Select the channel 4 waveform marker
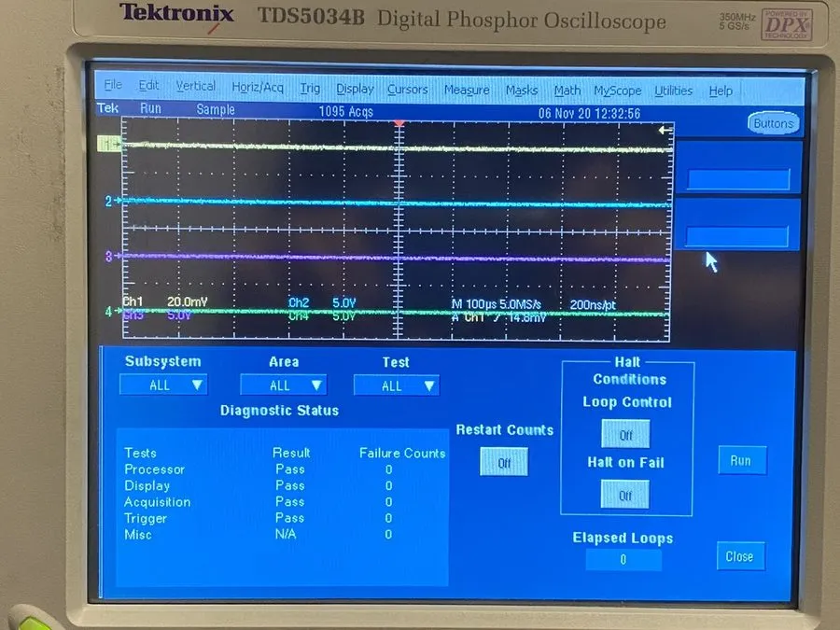The width and height of the screenshot is (840, 630). [111, 311]
